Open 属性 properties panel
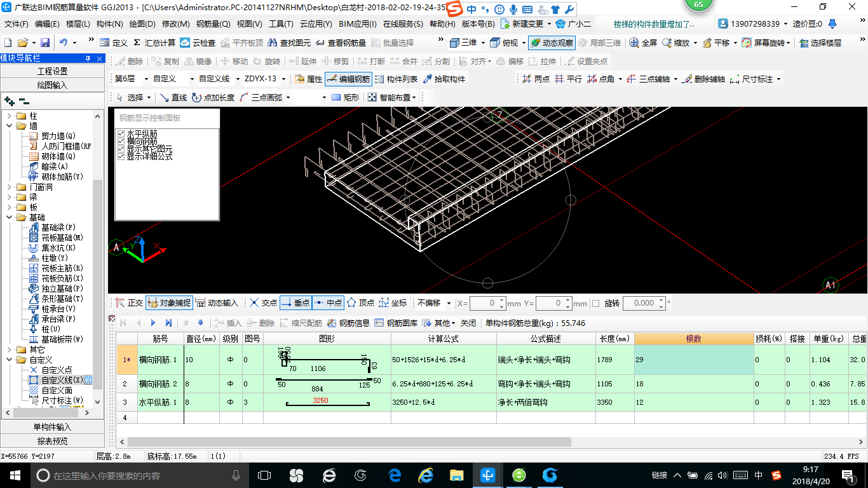The image size is (868, 488). point(309,79)
